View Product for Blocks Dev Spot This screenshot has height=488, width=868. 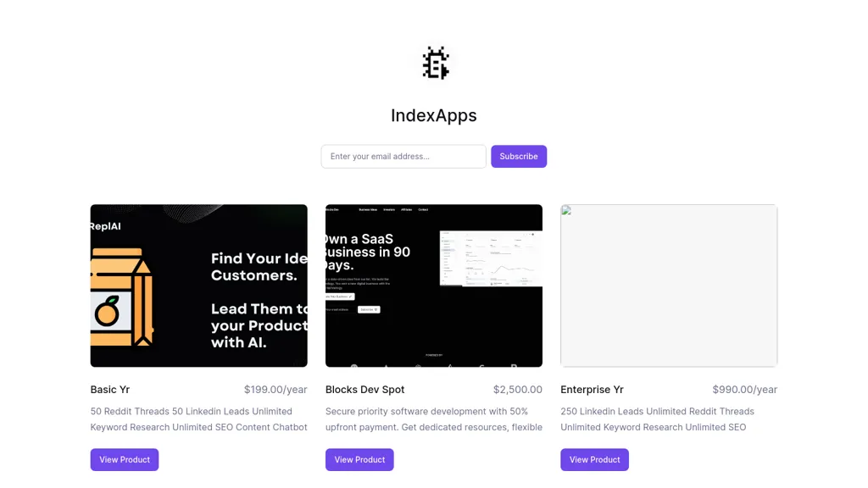point(359,460)
